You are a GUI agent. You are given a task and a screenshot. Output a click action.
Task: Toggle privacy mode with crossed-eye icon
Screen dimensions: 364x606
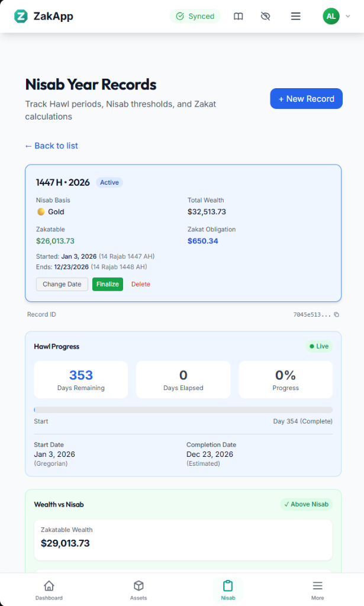(265, 17)
